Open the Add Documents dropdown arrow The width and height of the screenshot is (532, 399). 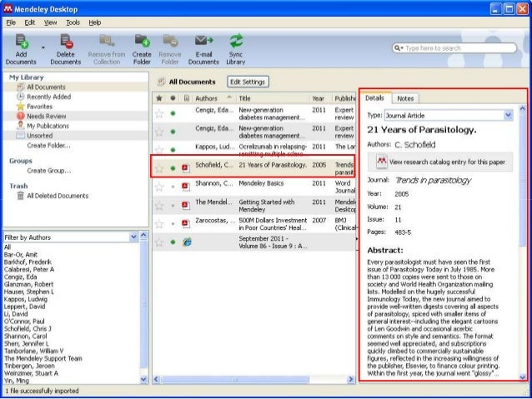coord(43,47)
